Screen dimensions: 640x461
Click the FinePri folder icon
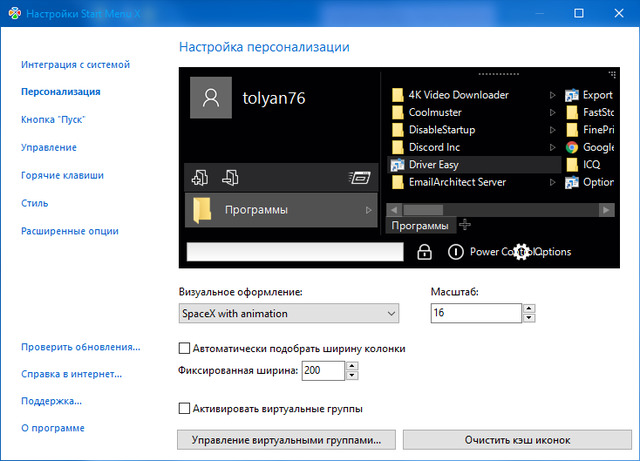pyautogui.click(x=572, y=130)
